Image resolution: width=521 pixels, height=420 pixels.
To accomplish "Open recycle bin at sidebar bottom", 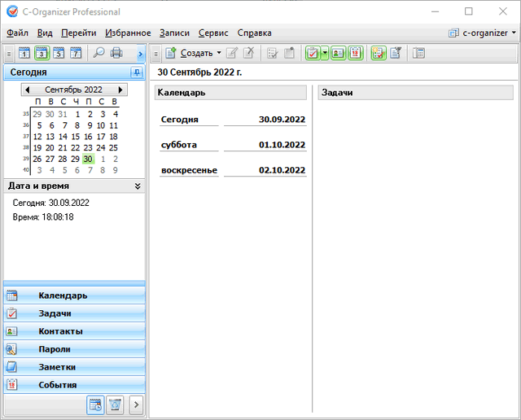I will [115, 404].
